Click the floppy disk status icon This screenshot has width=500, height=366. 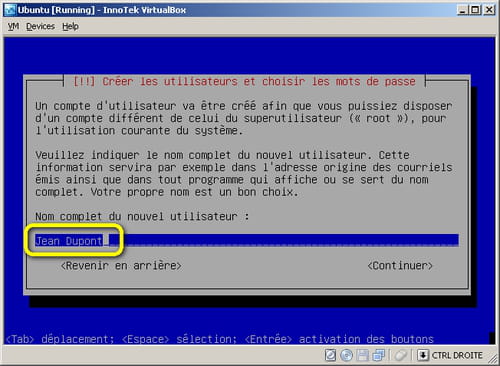[362, 355]
